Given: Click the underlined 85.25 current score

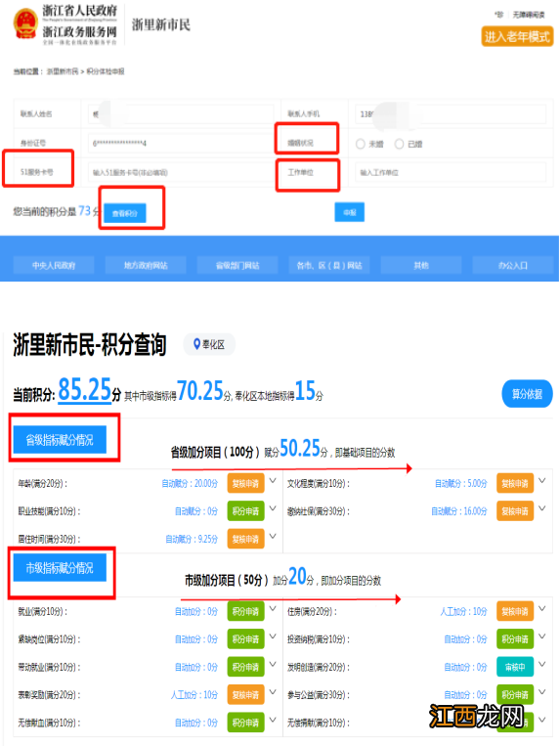Looking at the screenshot, I should tap(85, 390).
